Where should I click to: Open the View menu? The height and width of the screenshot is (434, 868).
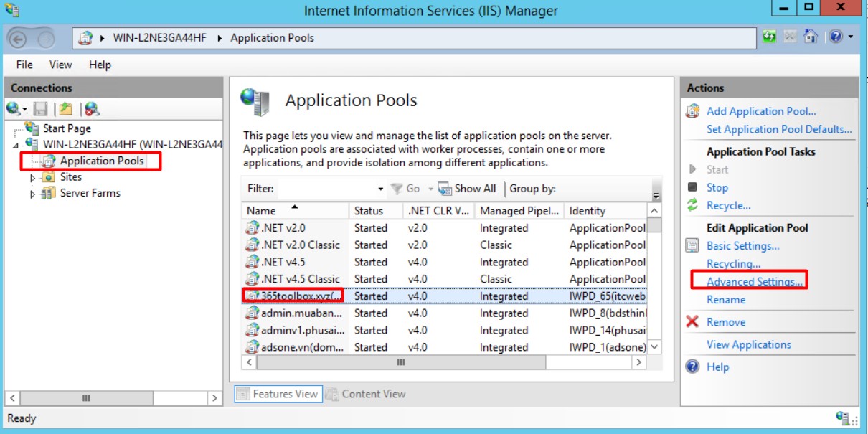click(x=60, y=65)
